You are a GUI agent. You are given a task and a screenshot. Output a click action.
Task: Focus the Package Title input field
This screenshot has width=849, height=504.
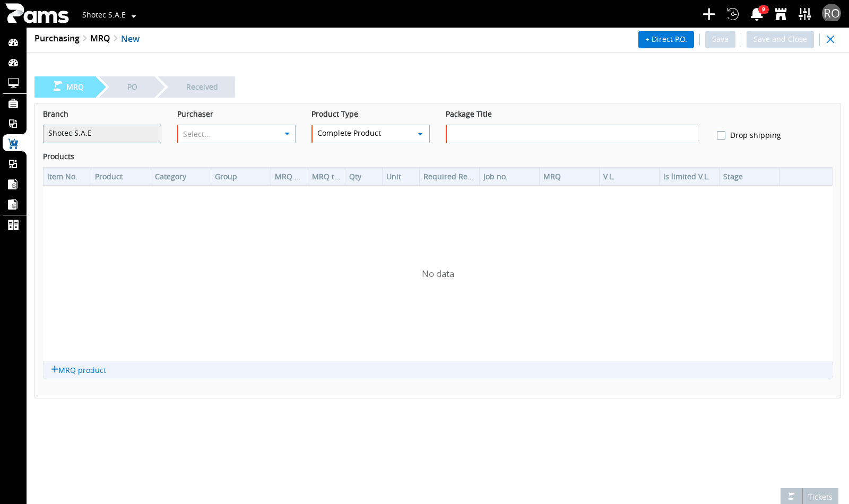tap(572, 134)
